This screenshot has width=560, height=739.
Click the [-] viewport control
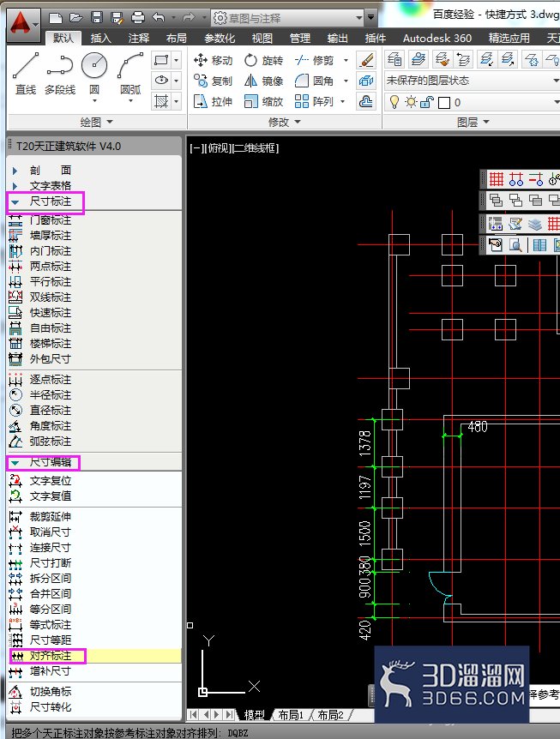[x=196, y=148]
